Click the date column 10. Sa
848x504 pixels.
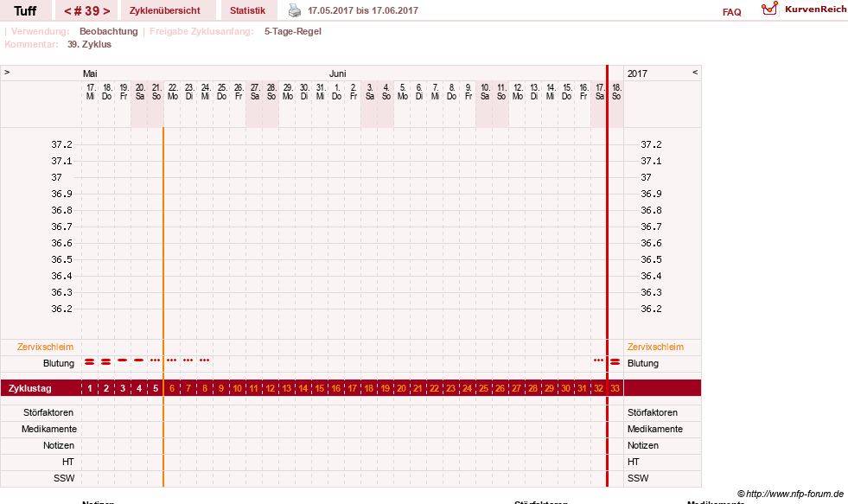tap(485, 92)
